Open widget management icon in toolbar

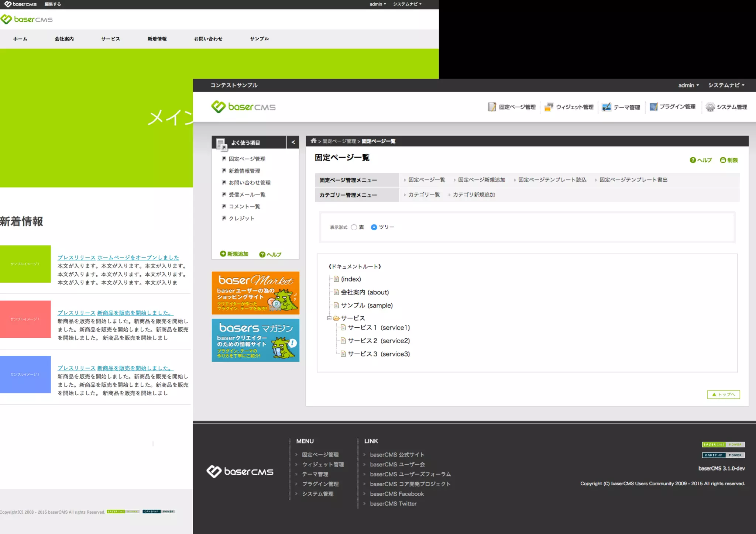coord(549,107)
